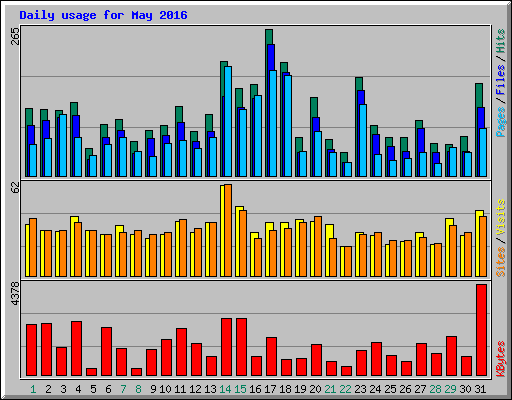Click the red KBytes bar for day 31
Viewport: 512px width, 400px height.
pyautogui.click(x=481, y=330)
